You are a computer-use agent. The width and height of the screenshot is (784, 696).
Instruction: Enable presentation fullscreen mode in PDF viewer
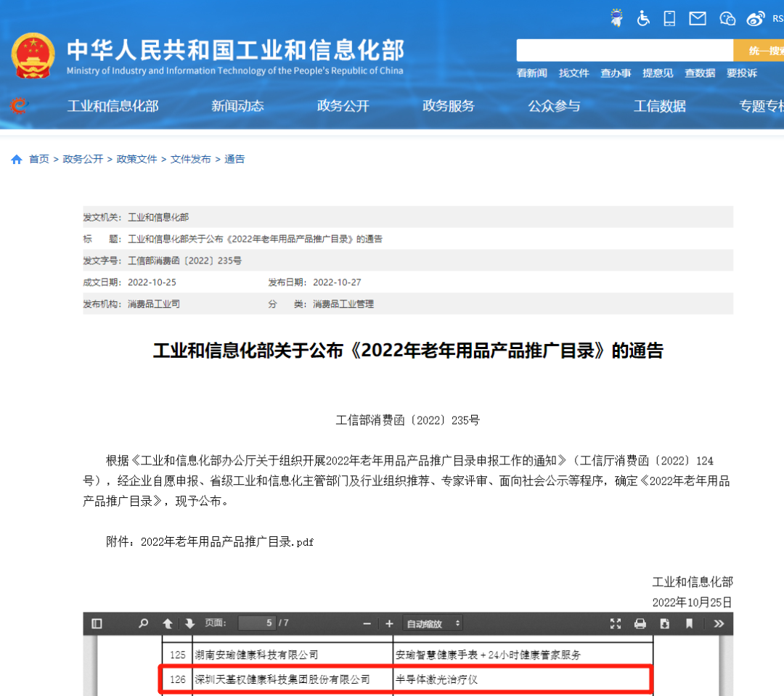pos(616,623)
